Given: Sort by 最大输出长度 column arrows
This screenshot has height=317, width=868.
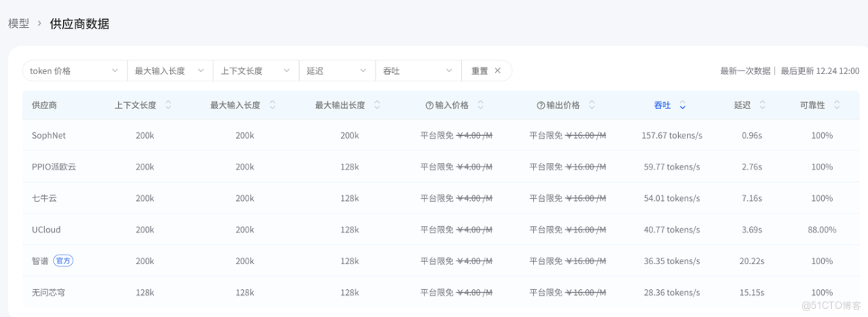Looking at the screenshot, I should pos(377,105).
